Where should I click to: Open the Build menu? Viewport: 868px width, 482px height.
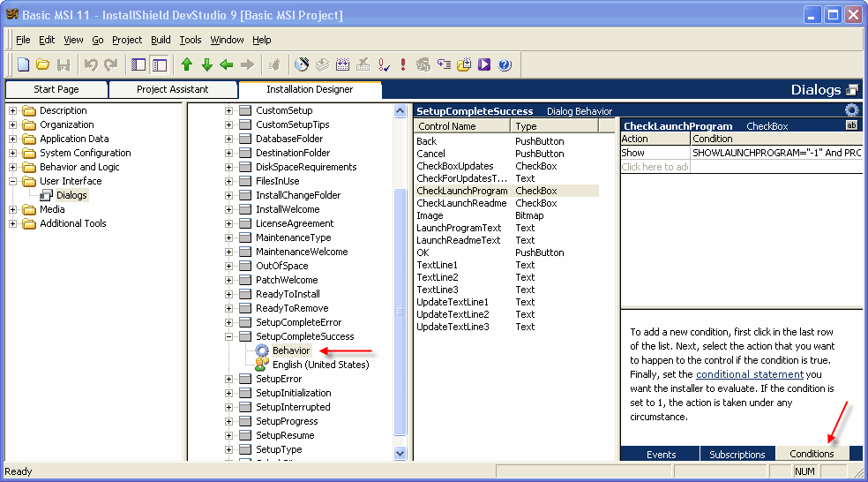161,40
